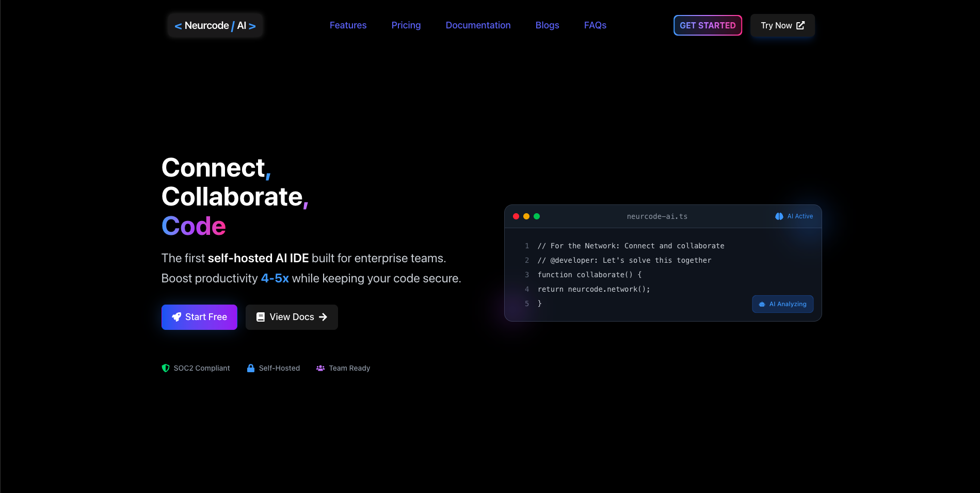Click the neurcode-ai.ts file title
Image resolution: width=980 pixels, height=493 pixels.
[657, 216]
